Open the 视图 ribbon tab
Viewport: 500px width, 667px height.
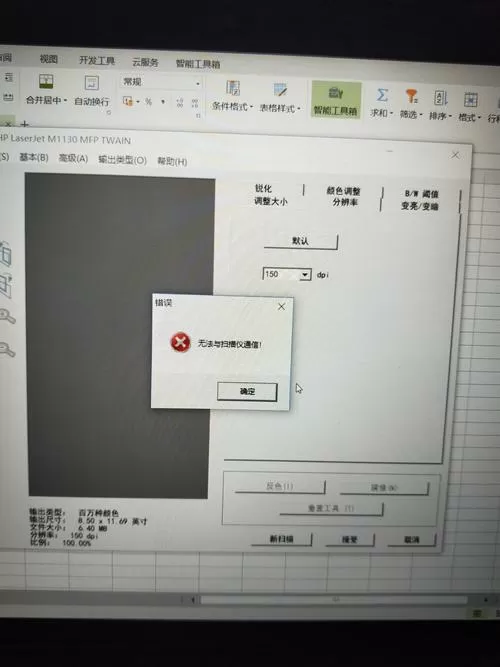[x=49, y=59]
